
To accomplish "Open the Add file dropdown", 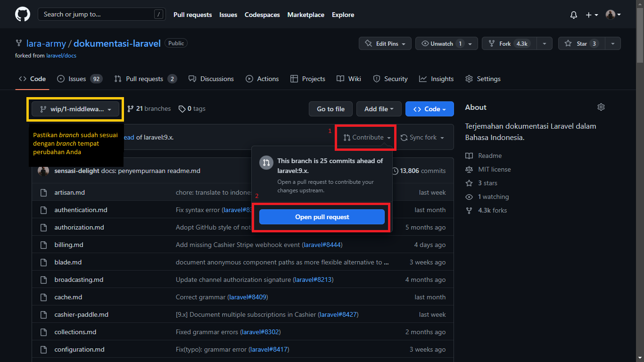I will pyautogui.click(x=379, y=109).
